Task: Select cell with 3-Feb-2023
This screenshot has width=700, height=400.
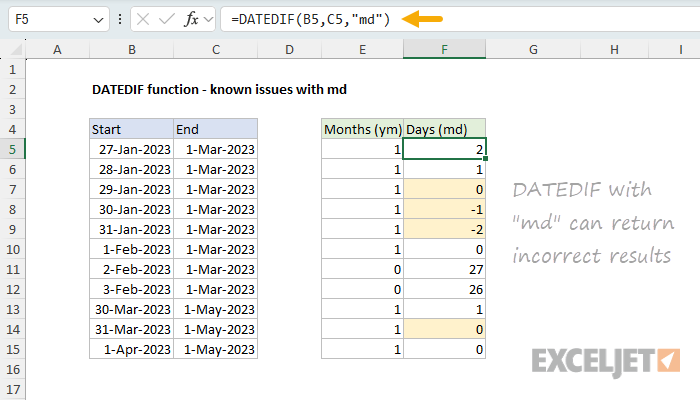Action: 132,289
